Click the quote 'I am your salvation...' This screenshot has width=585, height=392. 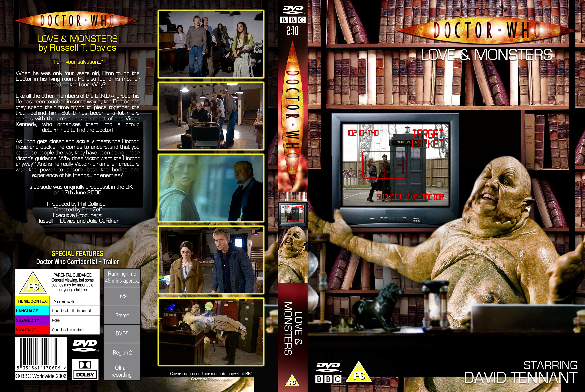[77, 62]
